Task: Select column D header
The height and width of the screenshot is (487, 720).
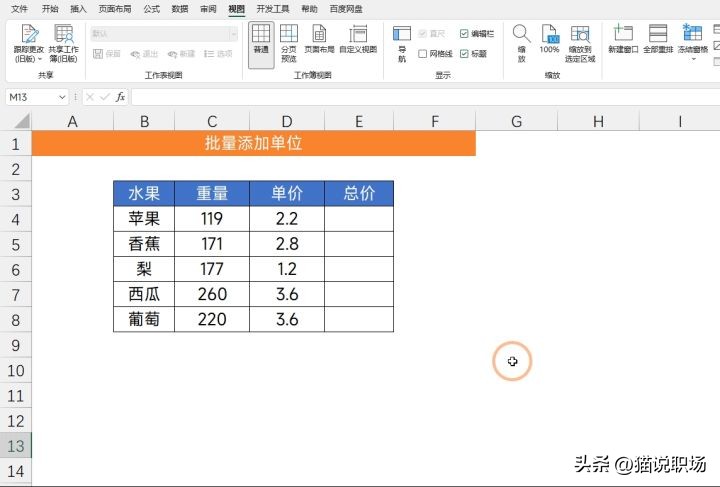Action: tap(287, 122)
